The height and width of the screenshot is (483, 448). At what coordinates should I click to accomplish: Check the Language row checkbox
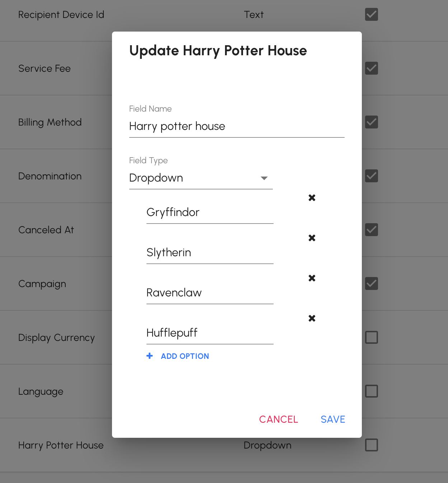coord(372,391)
